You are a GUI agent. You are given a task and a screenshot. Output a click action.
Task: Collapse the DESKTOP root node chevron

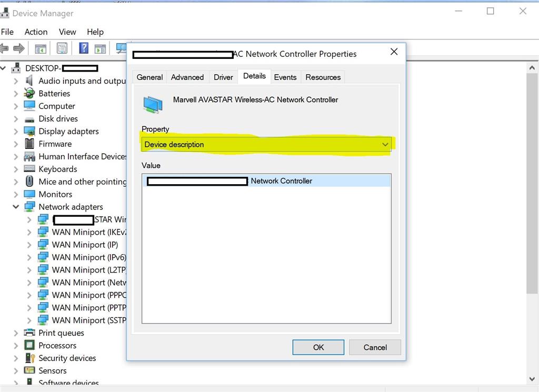point(3,68)
